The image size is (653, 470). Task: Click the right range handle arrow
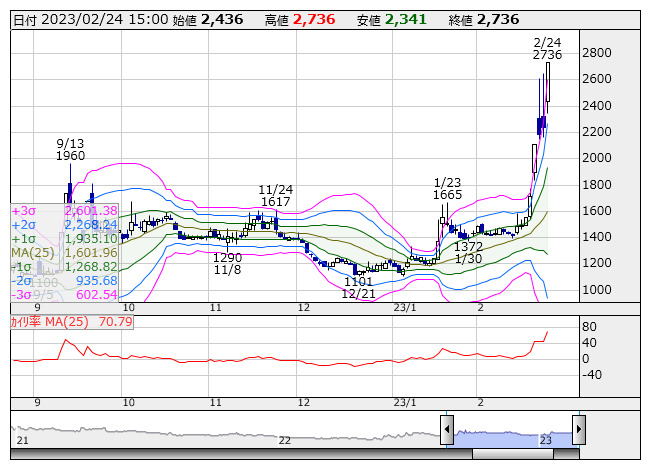coord(579,429)
